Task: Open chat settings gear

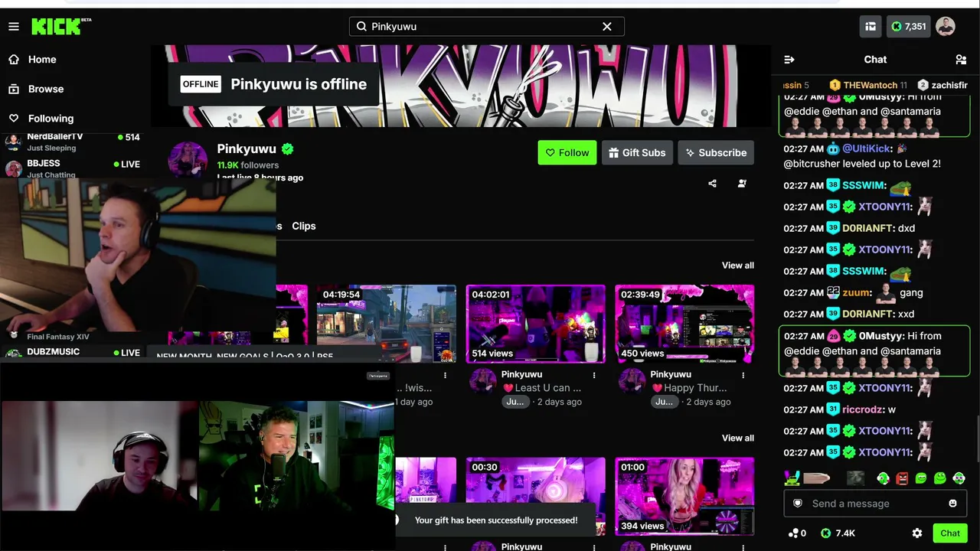Action: (917, 533)
